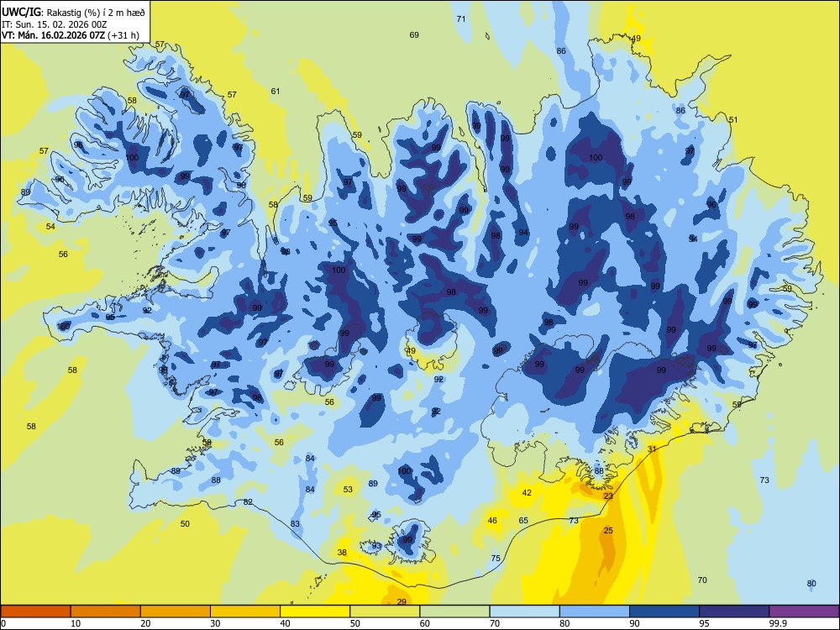840x630 pixels.
Task: Click the map value '38' in the southwest
Action: point(342,553)
